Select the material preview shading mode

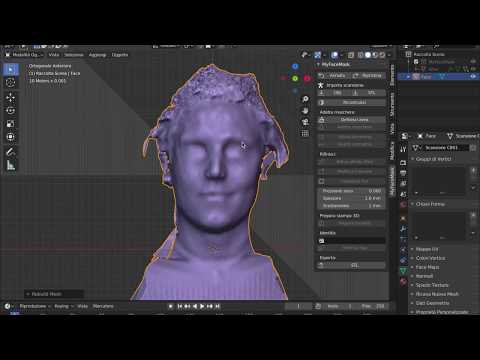[375, 55]
